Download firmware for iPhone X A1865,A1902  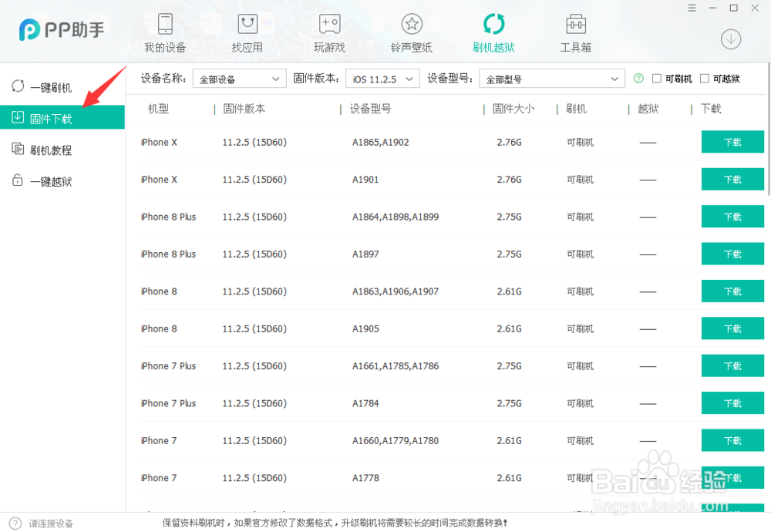coord(732,142)
